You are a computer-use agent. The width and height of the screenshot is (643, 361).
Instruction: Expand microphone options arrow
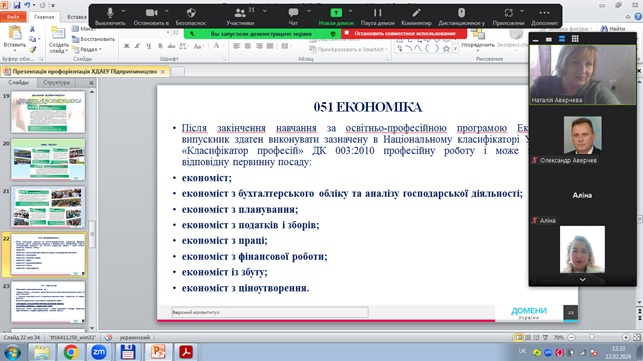(123, 11)
